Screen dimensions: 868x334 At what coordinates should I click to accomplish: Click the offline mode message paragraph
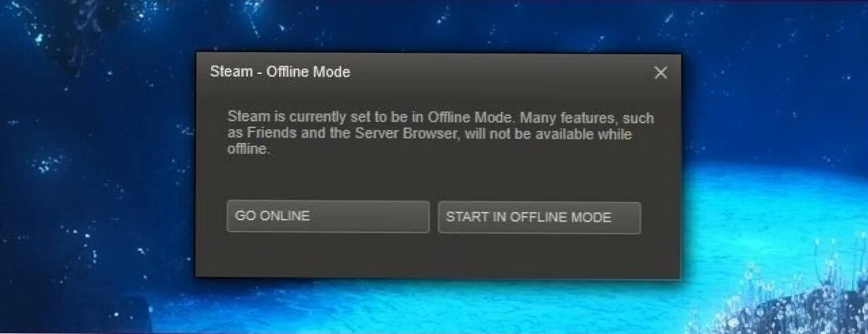[441, 134]
